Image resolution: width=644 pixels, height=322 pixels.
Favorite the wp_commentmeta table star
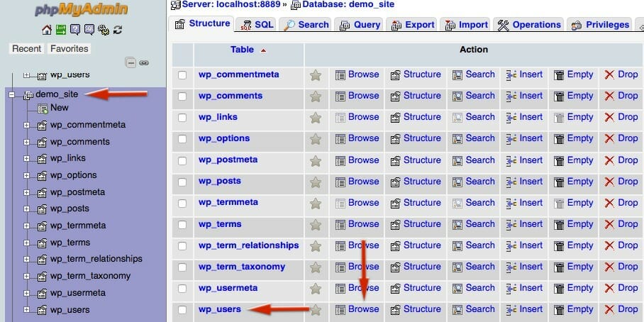(x=316, y=75)
